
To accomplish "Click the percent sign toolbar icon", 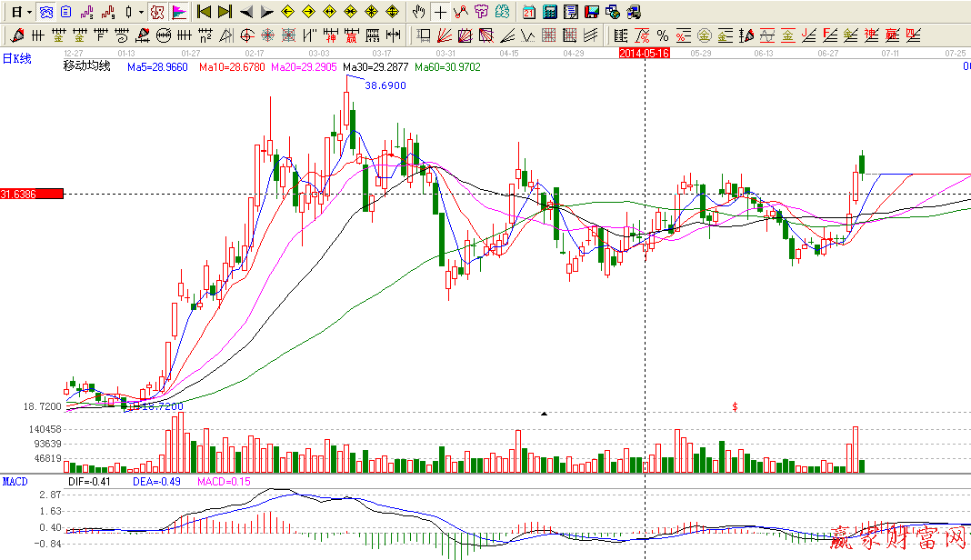I will (663, 36).
